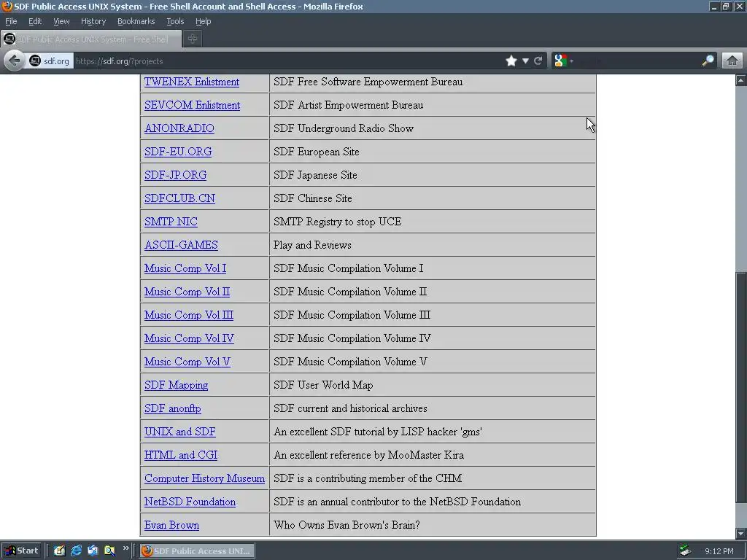
Task: Go to the Home page button
Action: click(732, 61)
